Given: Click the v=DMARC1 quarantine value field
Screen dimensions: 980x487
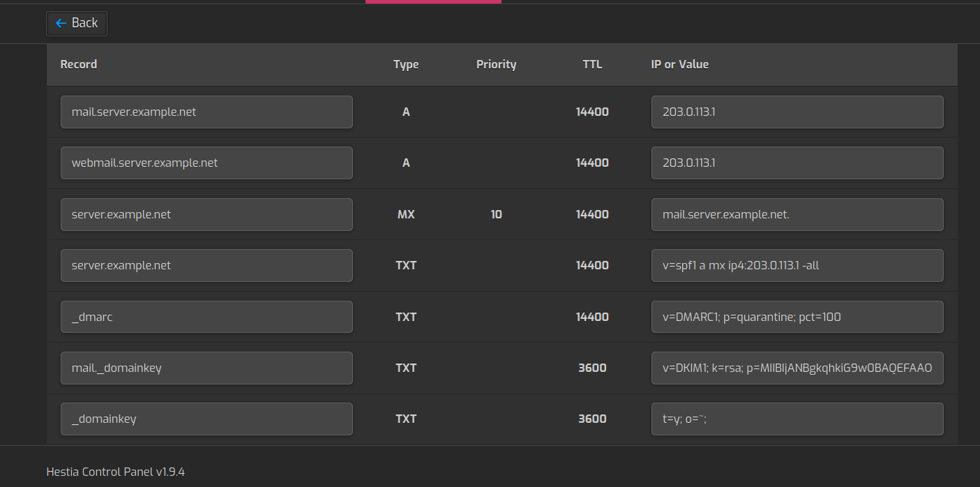Looking at the screenshot, I should pyautogui.click(x=797, y=317).
